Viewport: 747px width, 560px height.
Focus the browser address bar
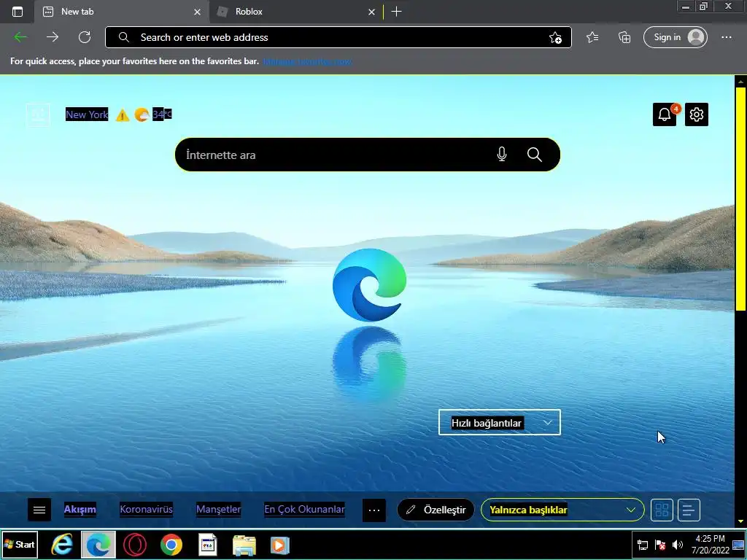click(x=338, y=37)
